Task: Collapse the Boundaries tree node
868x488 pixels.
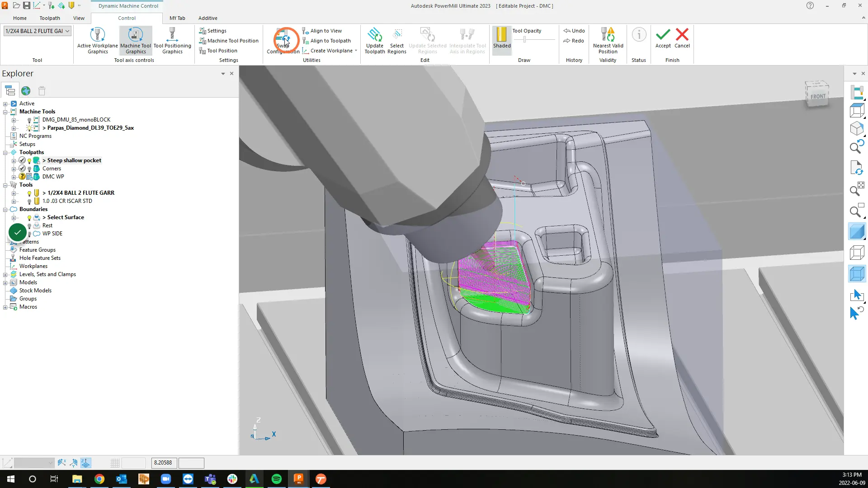Action: click(5, 209)
